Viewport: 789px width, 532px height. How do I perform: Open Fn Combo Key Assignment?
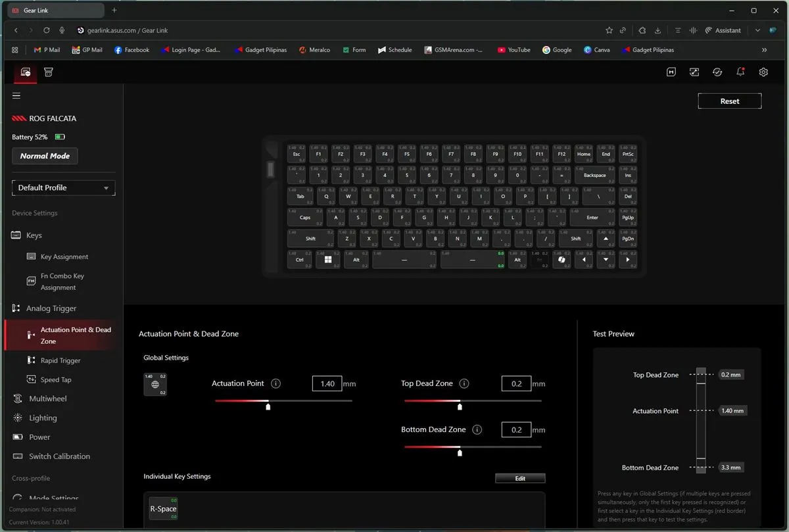(62, 281)
